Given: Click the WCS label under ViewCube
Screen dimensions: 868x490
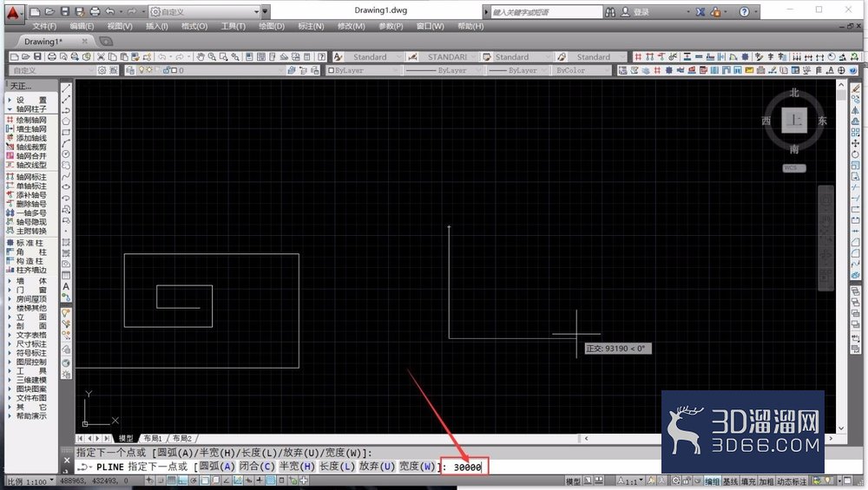Looking at the screenshot, I should pos(794,167).
